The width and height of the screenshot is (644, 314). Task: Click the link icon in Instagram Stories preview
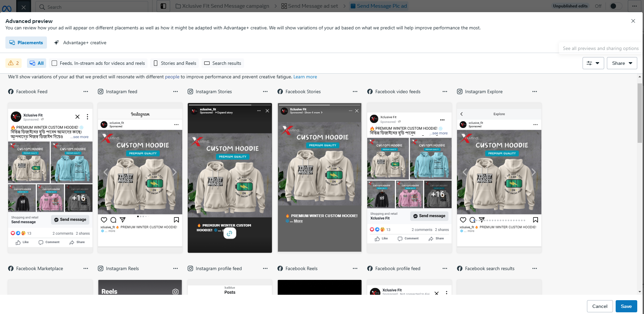pos(230,233)
